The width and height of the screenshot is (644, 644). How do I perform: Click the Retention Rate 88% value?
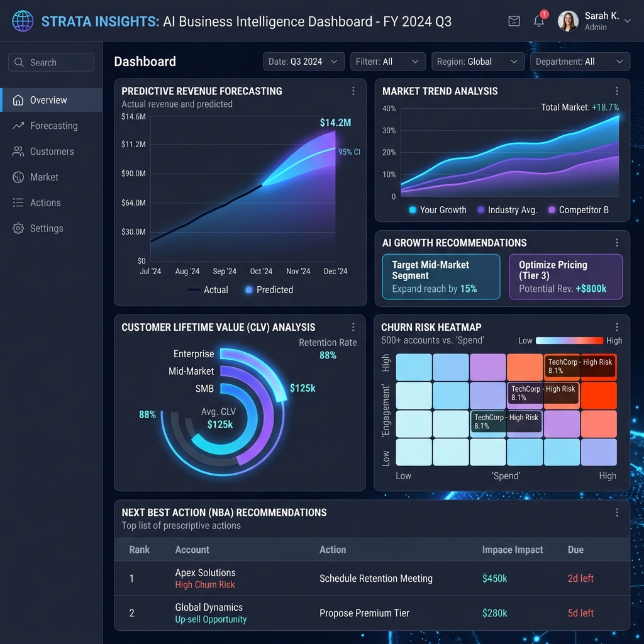[x=328, y=355]
